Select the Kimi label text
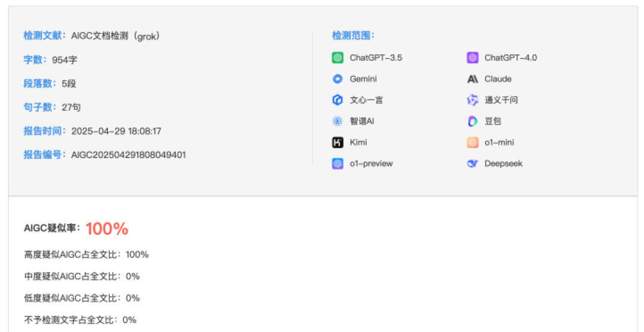This screenshot has height=332, width=644. click(358, 142)
